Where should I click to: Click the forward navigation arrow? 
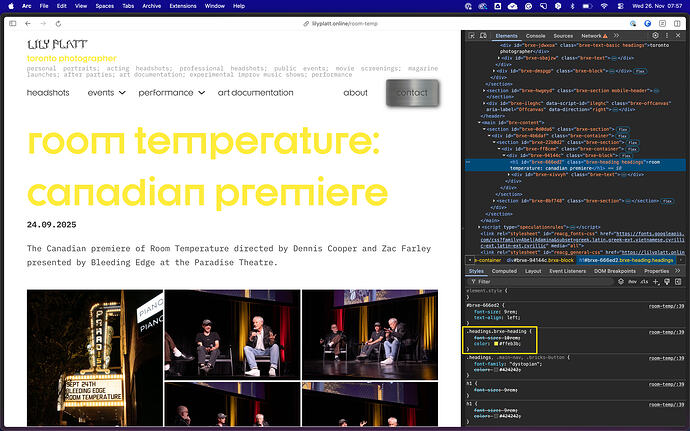[43, 23]
